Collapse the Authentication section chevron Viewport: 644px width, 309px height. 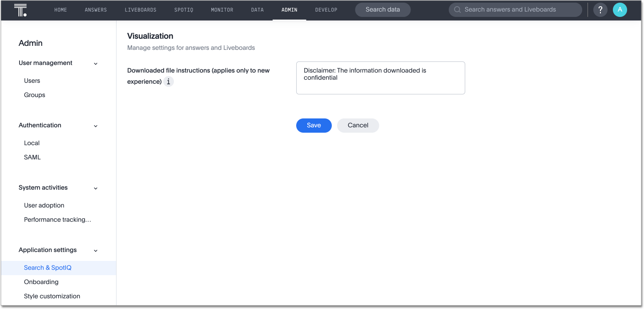(96, 126)
